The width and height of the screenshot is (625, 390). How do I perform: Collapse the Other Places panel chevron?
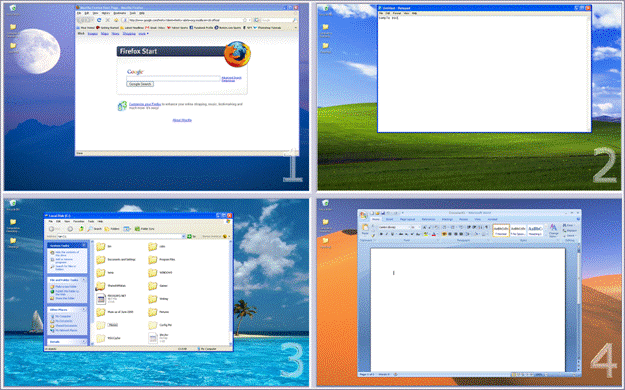pos(84,309)
